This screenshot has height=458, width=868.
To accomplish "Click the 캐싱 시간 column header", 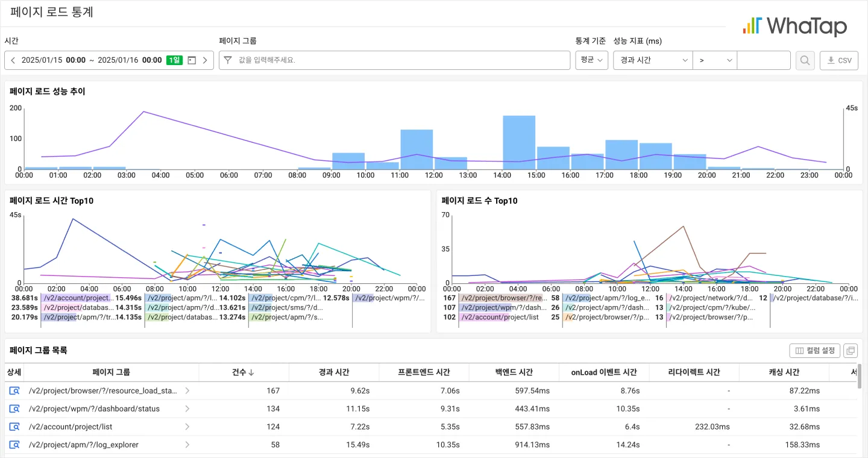I will [784, 372].
